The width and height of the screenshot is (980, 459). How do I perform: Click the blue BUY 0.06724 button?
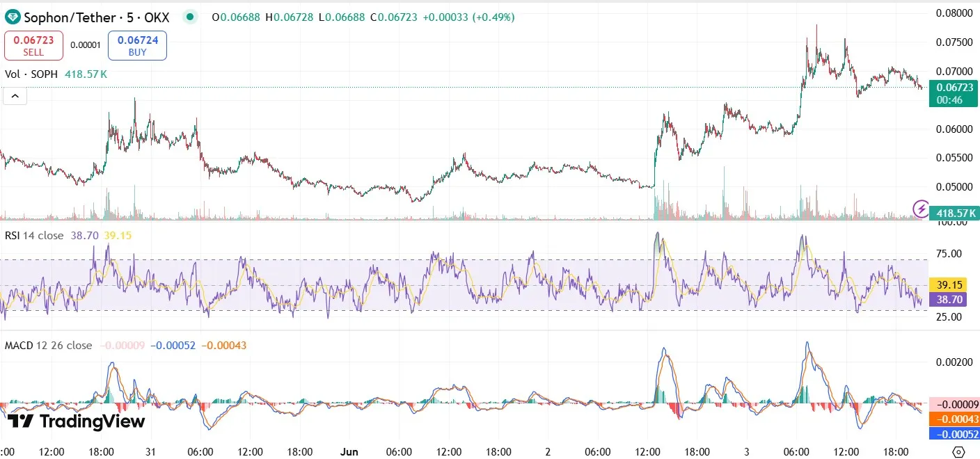pyautogui.click(x=136, y=44)
